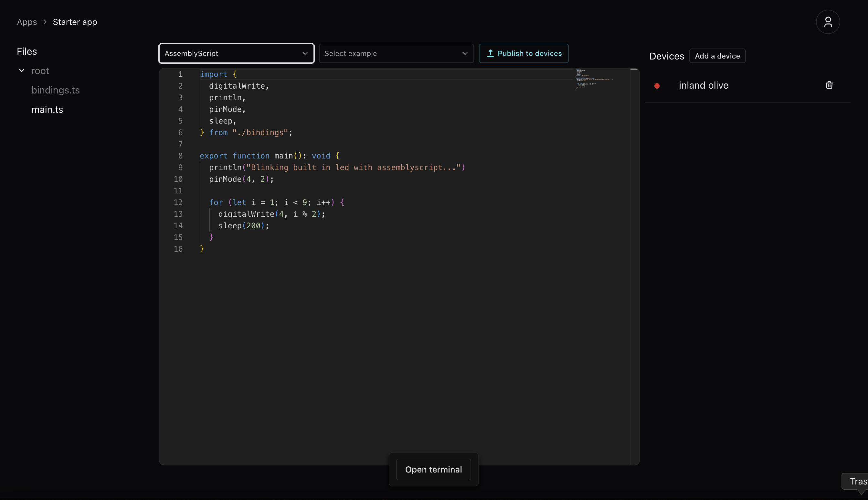Click the upload arrow icon in Publish button

coord(490,54)
